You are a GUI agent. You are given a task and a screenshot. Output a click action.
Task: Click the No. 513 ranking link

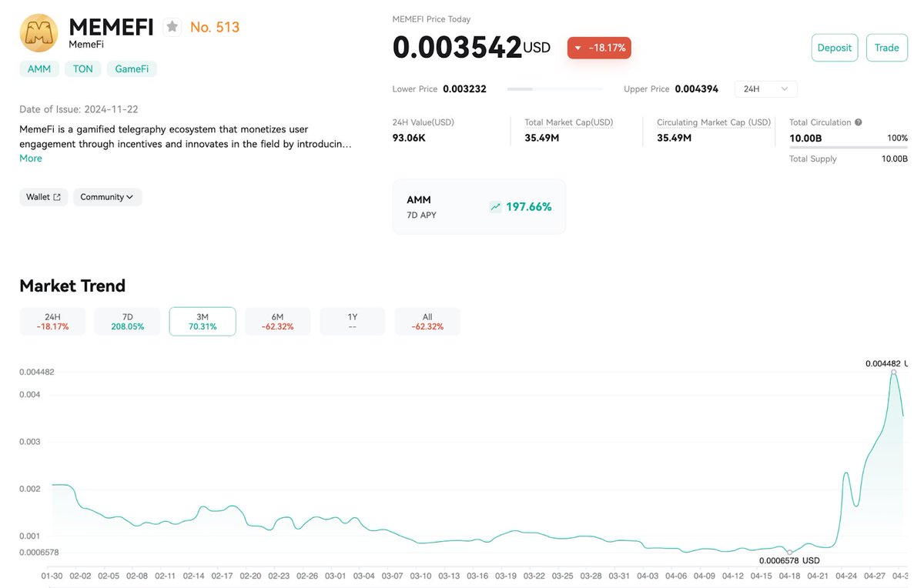point(214,26)
